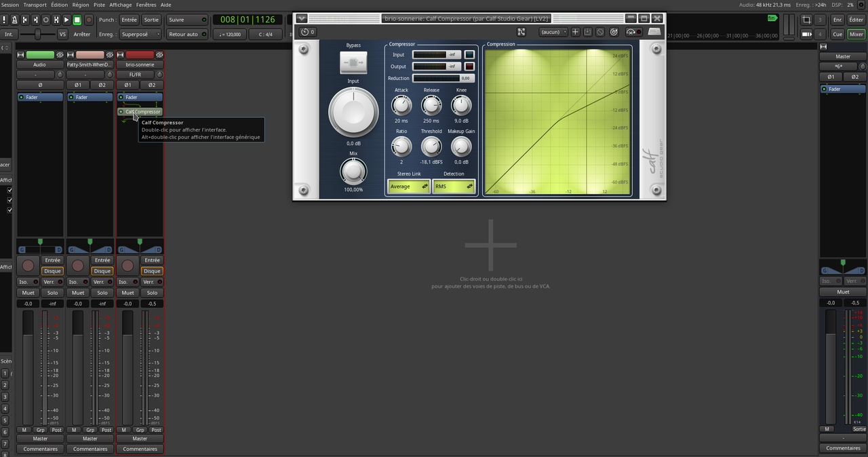Toggle Retour auto button
868x457 pixels.
187,34
